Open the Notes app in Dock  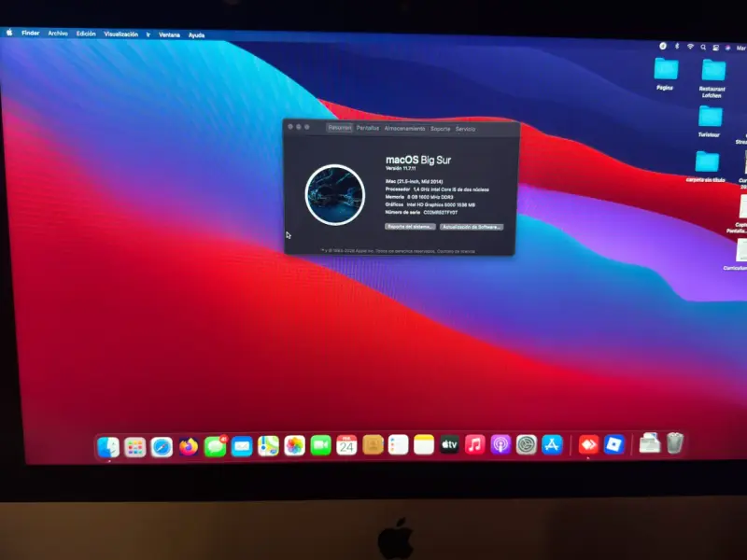(x=424, y=444)
